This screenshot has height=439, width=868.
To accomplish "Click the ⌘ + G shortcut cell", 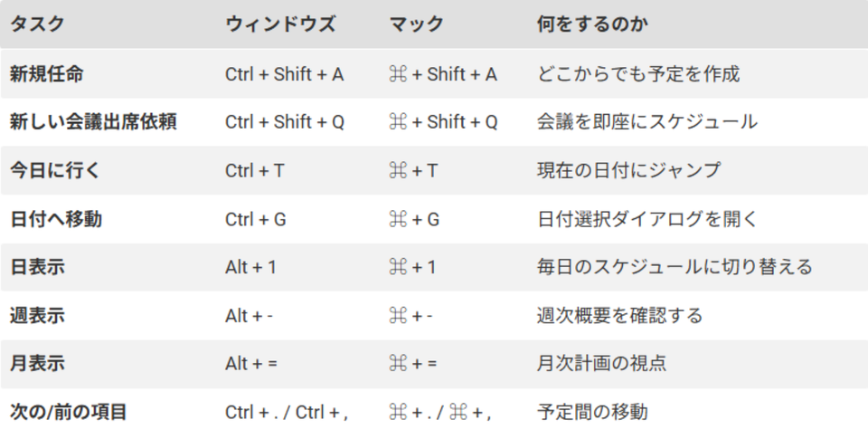I will [x=413, y=219].
